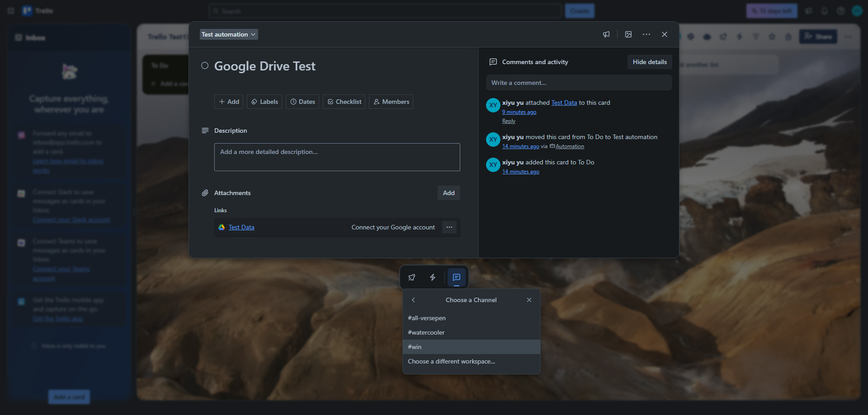The image size is (868, 415).
Task: Open the notifications bell icon
Action: (x=825, y=11)
